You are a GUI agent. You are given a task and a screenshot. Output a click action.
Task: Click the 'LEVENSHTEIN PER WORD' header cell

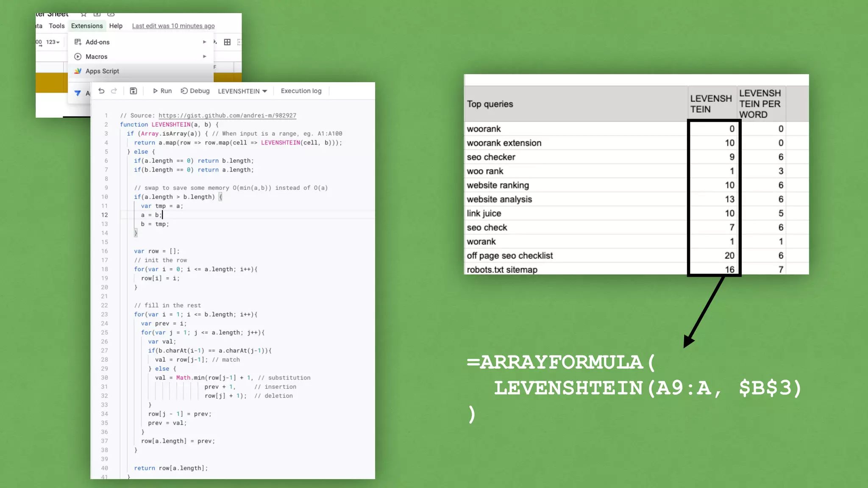click(x=761, y=104)
